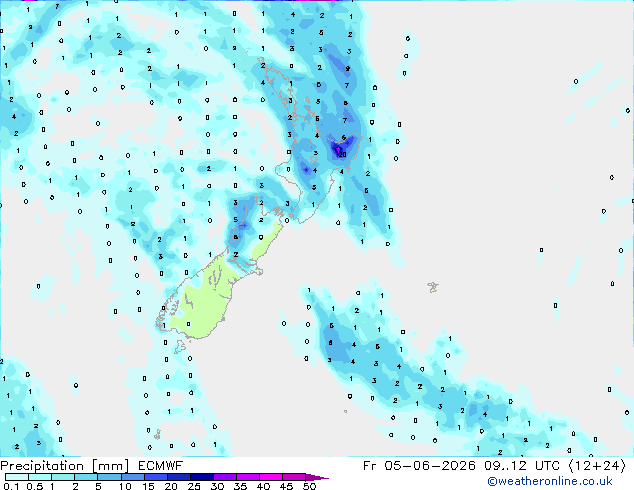
Task: Click the legend label '10'
Action: coord(125,486)
